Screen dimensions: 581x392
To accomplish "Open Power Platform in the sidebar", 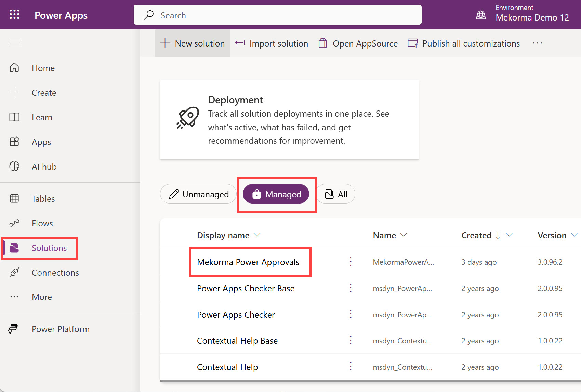I will 61,329.
